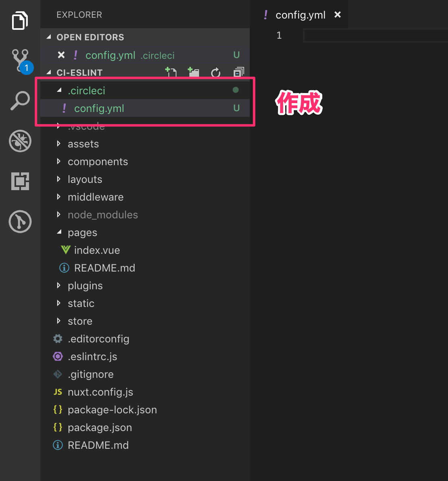Expand the node_modules folder
448x481 pixels.
(x=103, y=215)
